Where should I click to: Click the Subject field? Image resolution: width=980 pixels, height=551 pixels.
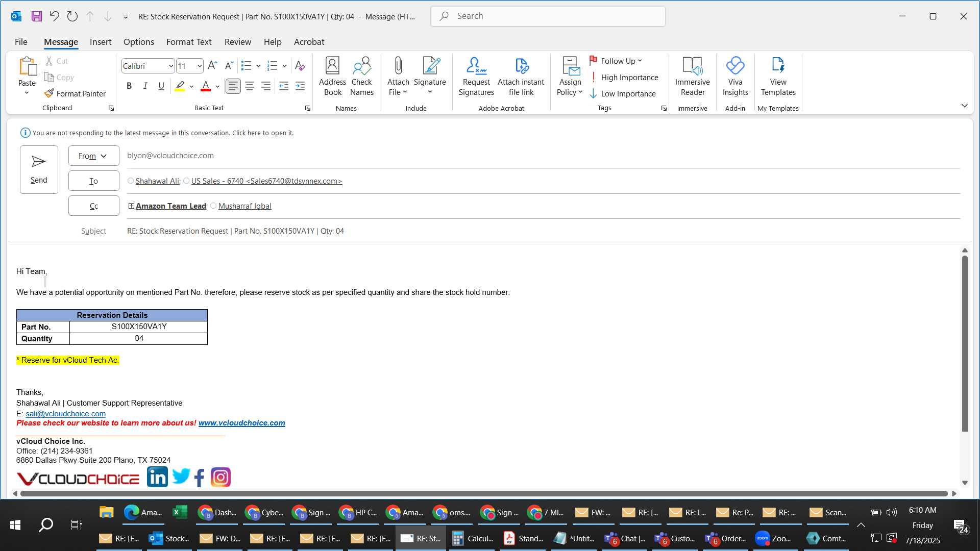tap(543, 231)
